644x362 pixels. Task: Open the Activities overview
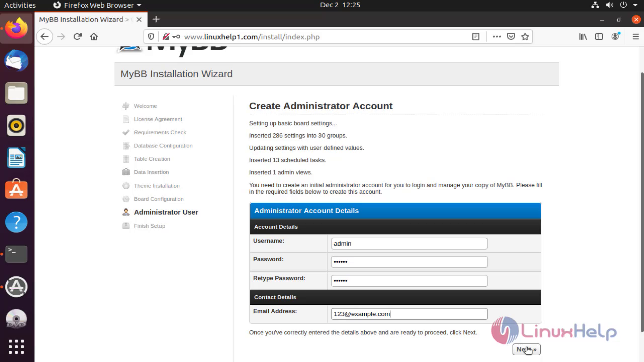(x=20, y=5)
